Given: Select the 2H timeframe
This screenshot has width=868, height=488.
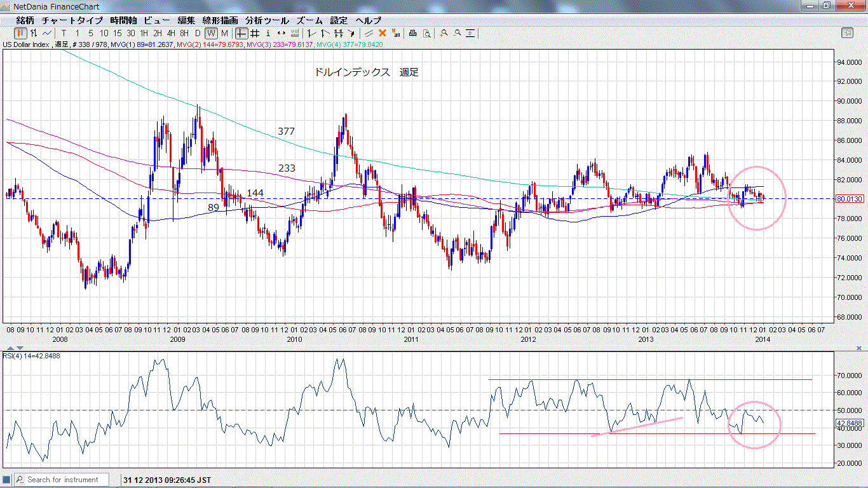Looking at the screenshot, I should pyautogui.click(x=158, y=33).
